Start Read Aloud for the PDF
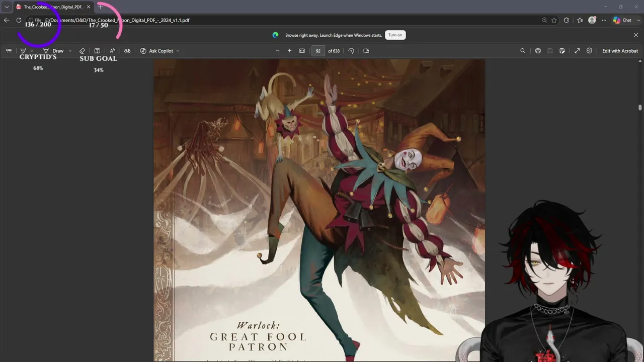This screenshot has height=362, width=644. pyautogui.click(x=112, y=51)
